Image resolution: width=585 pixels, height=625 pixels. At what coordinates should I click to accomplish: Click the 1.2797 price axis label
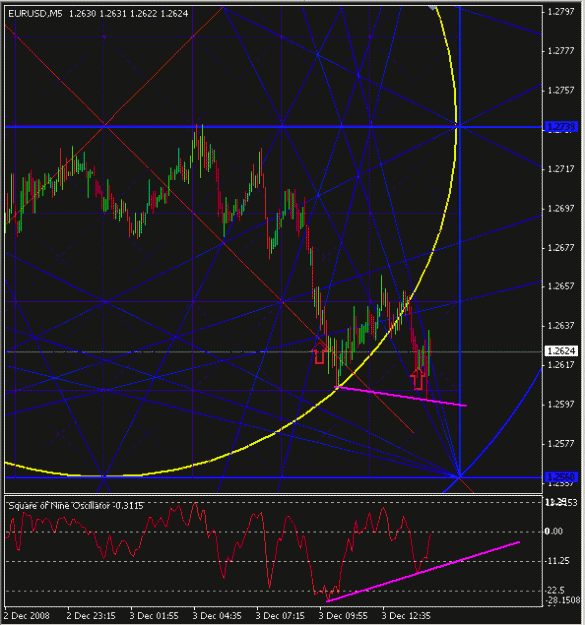coord(561,12)
